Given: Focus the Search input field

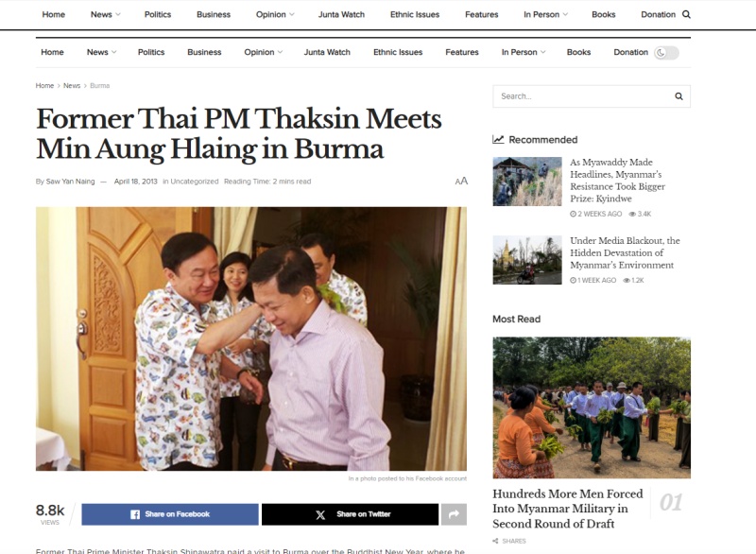Looking at the screenshot, I should [583, 96].
